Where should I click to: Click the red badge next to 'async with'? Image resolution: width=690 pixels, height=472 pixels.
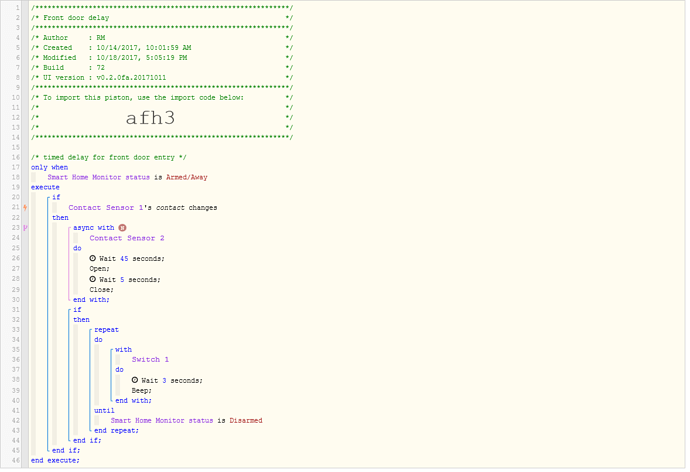click(x=122, y=228)
